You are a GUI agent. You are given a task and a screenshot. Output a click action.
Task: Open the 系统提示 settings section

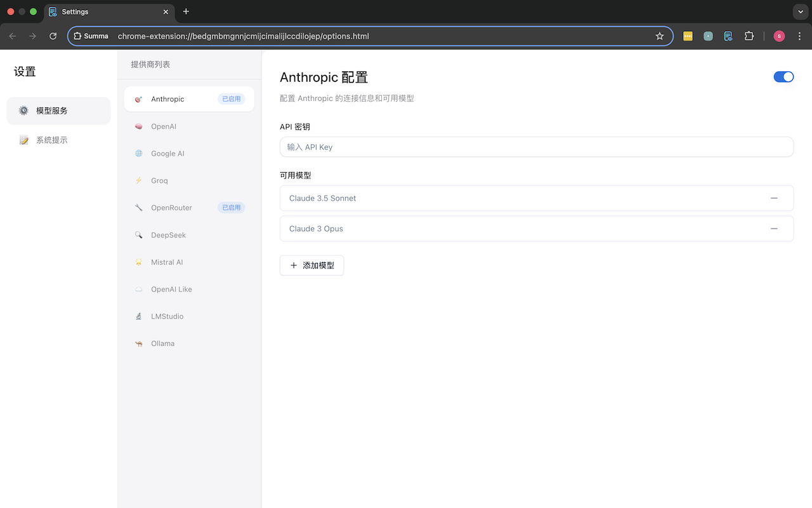coord(58,140)
